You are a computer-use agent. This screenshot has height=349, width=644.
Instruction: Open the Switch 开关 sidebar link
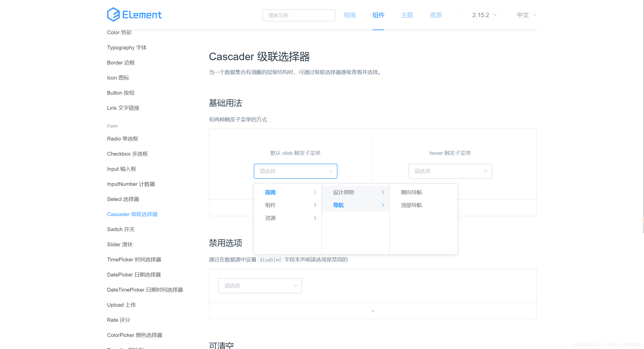tap(121, 229)
